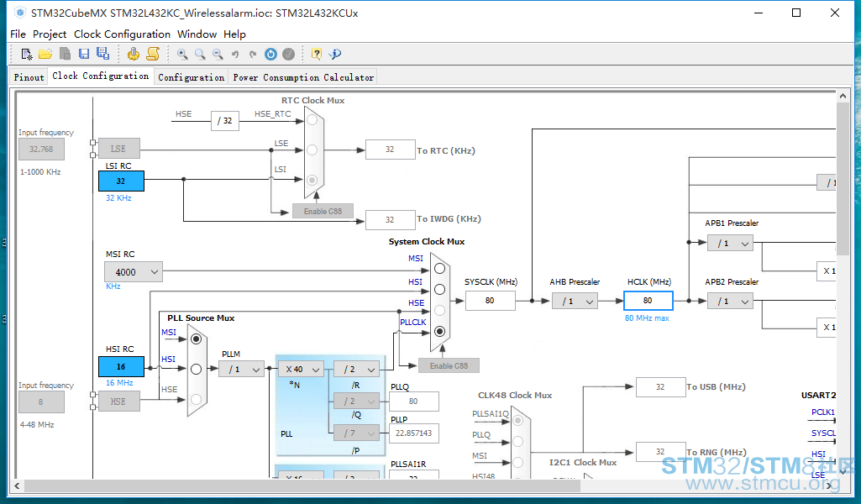Click the New Project toolbar icon
Image resolution: width=861 pixels, height=504 pixels.
click(x=26, y=54)
